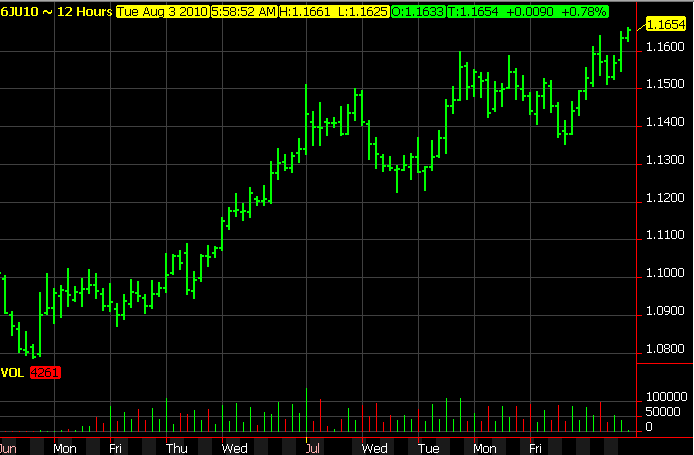Click the 1.0800 price axis label
The height and width of the screenshot is (455, 694).
tap(665, 349)
